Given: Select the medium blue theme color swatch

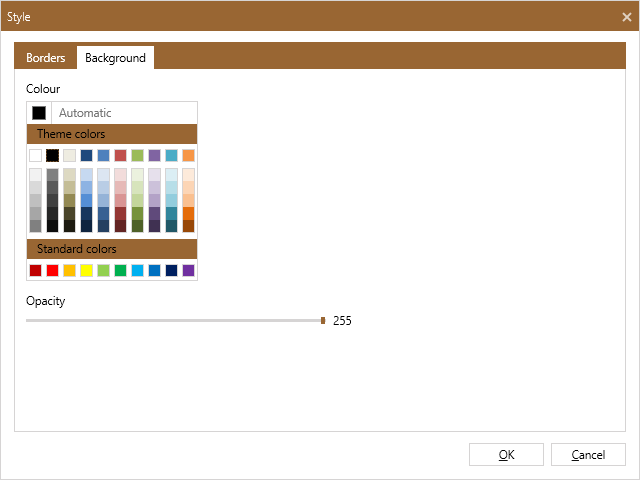Looking at the screenshot, I should (104, 156).
